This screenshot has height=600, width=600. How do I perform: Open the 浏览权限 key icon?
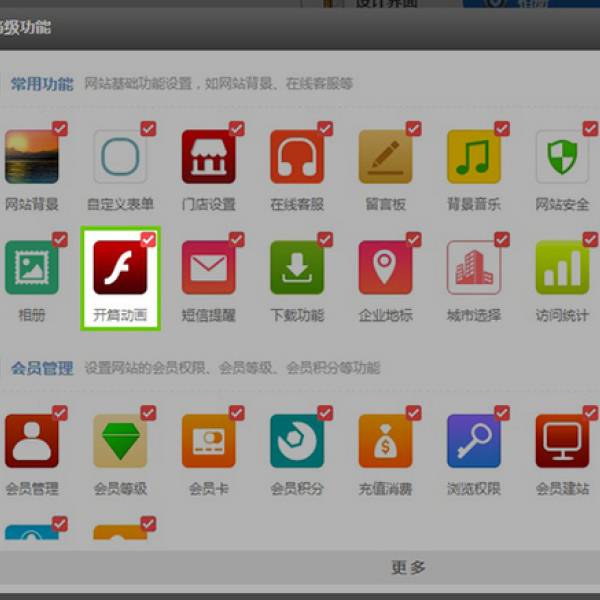pos(474,441)
